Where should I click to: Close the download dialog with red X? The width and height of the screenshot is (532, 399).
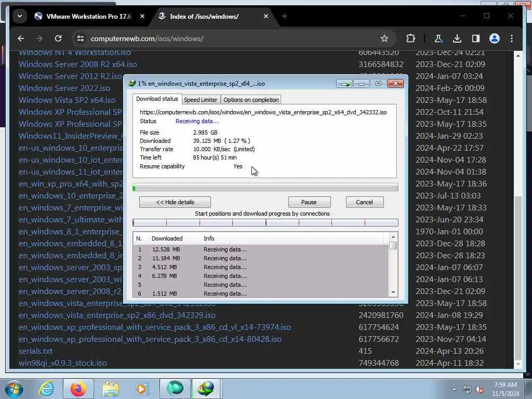tap(395, 84)
